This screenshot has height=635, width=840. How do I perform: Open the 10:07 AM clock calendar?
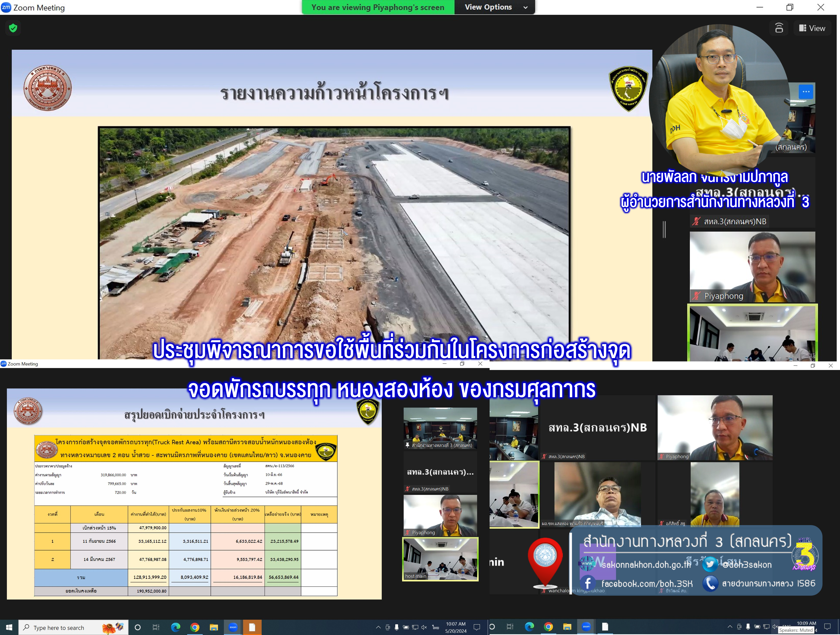click(x=456, y=627)
